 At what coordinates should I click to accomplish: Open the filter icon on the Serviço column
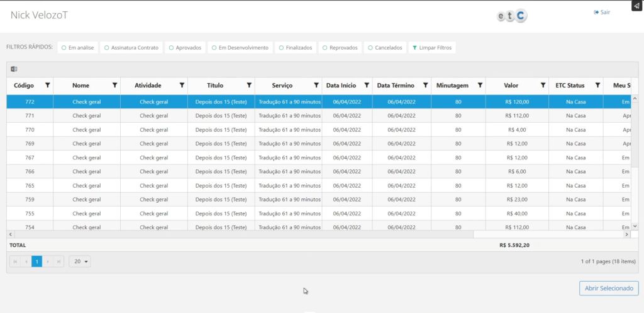[316, 85]
